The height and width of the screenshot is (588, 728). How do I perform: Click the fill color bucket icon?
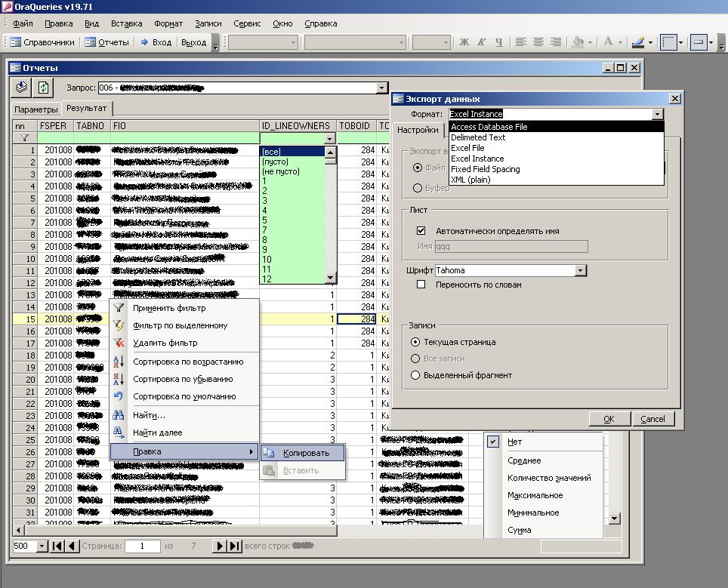[x=578, y=42]
